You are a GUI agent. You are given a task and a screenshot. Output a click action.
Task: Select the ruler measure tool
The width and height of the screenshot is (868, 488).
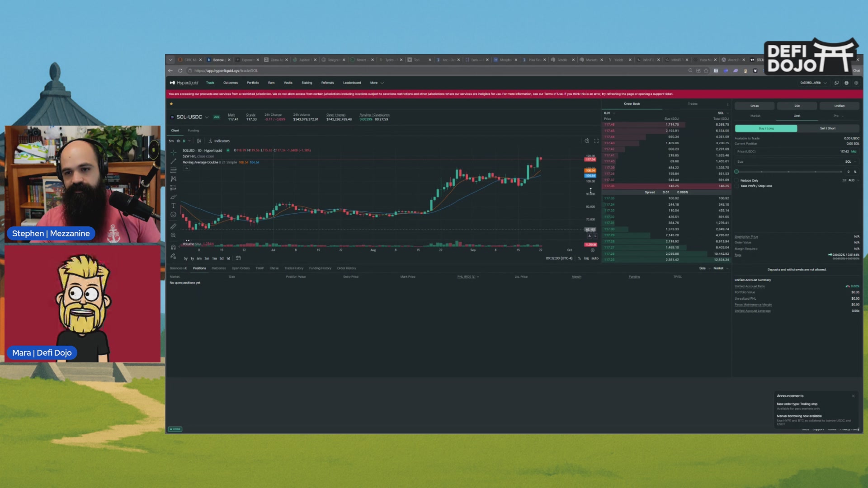tap(173, 226)
